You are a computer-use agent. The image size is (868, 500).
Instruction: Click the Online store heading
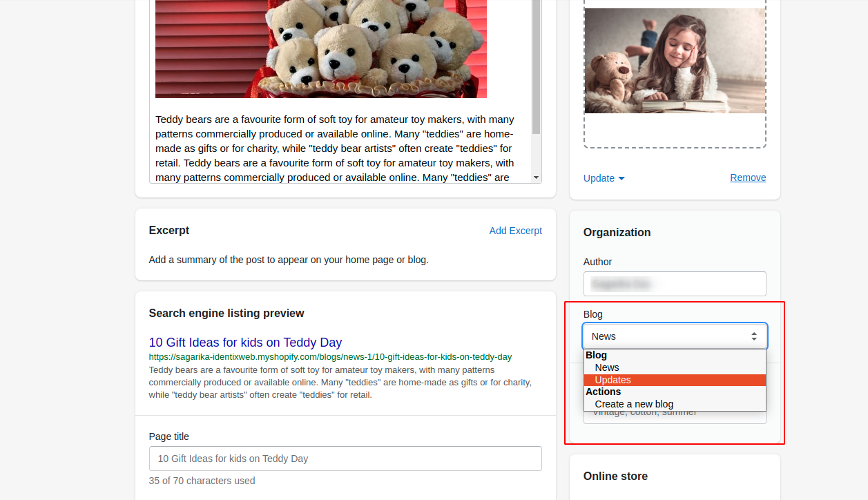[615, 476]
